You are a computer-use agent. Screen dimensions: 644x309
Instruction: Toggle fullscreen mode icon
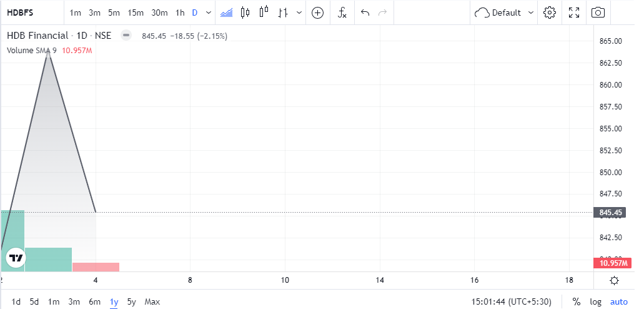point(574,13)
